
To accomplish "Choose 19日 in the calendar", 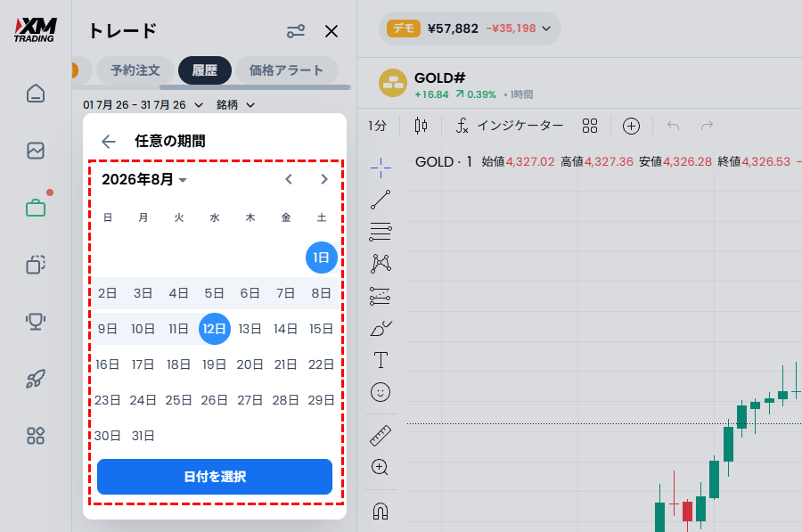I will (214, 364).
